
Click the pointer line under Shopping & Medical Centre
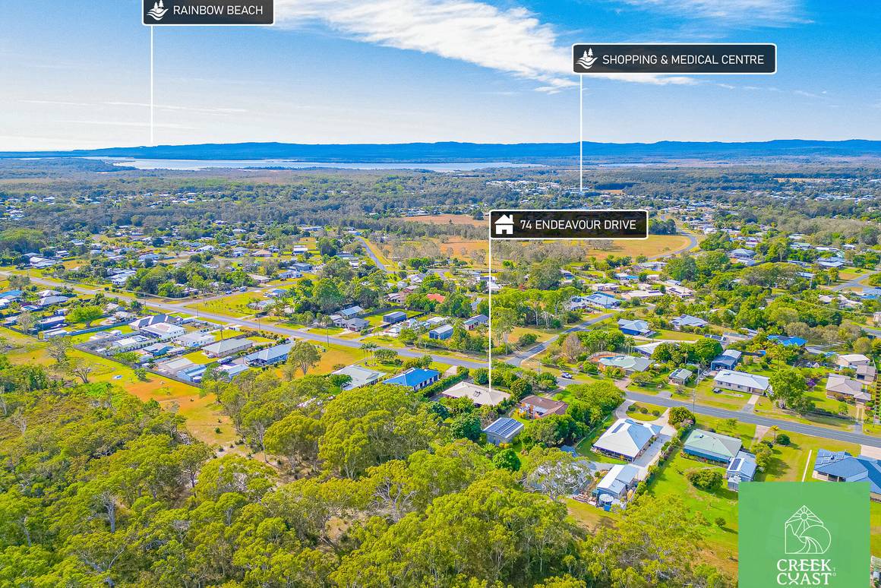[x=581, y=132]
